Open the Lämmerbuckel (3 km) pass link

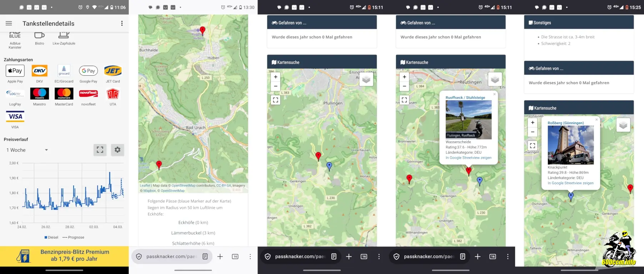pos(193,233)
